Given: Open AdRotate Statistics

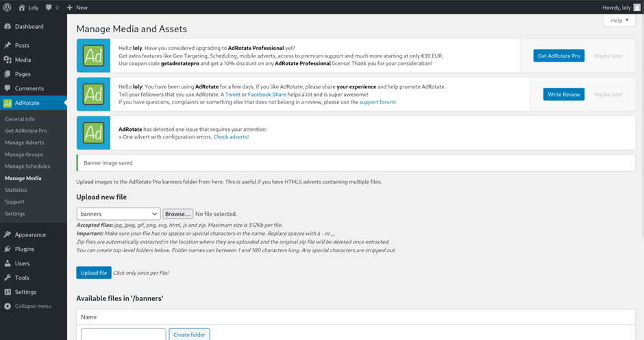Looking at the screenshot, I should (16, 190).
